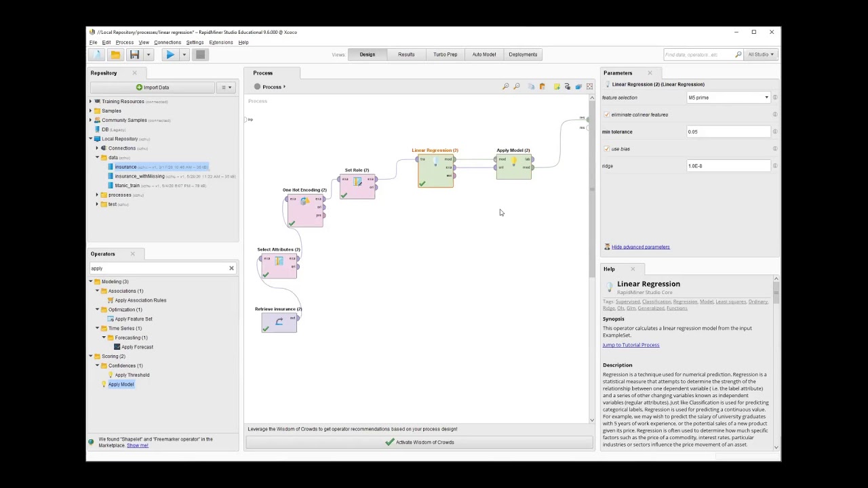Open the run options dropdown arrow

pyautogui.click(x=184, y=55)
